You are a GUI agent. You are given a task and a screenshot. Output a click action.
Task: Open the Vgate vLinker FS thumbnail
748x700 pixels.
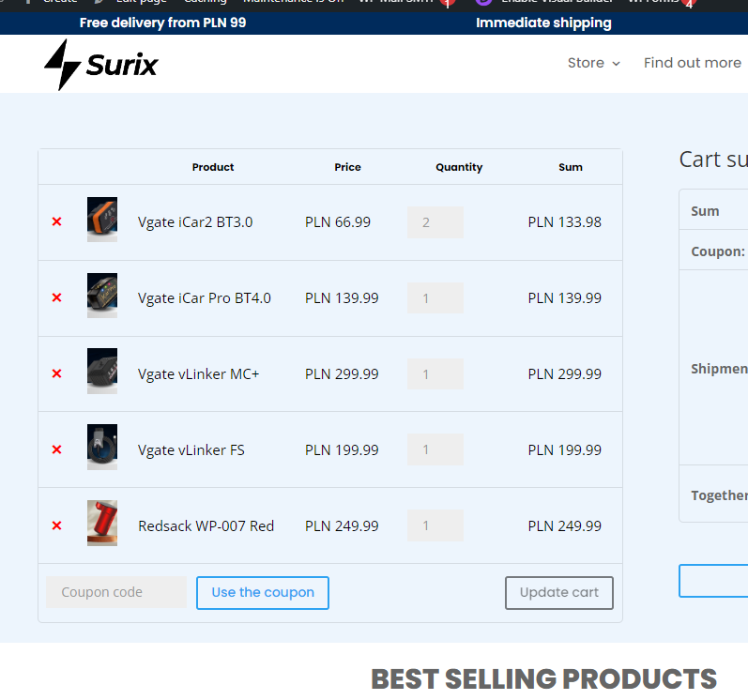tap(102, 447)
